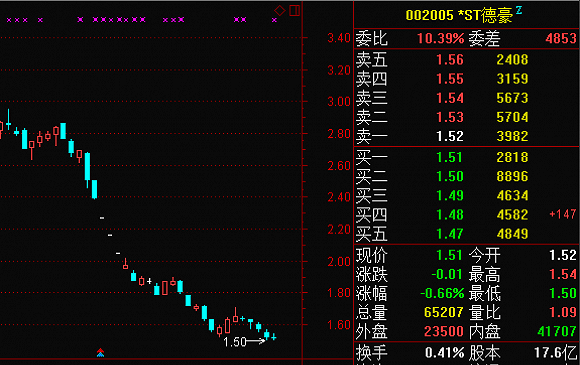Click the last cyan candlestick on the chart
Screen dimensions: 580x365
click(274, 337)
